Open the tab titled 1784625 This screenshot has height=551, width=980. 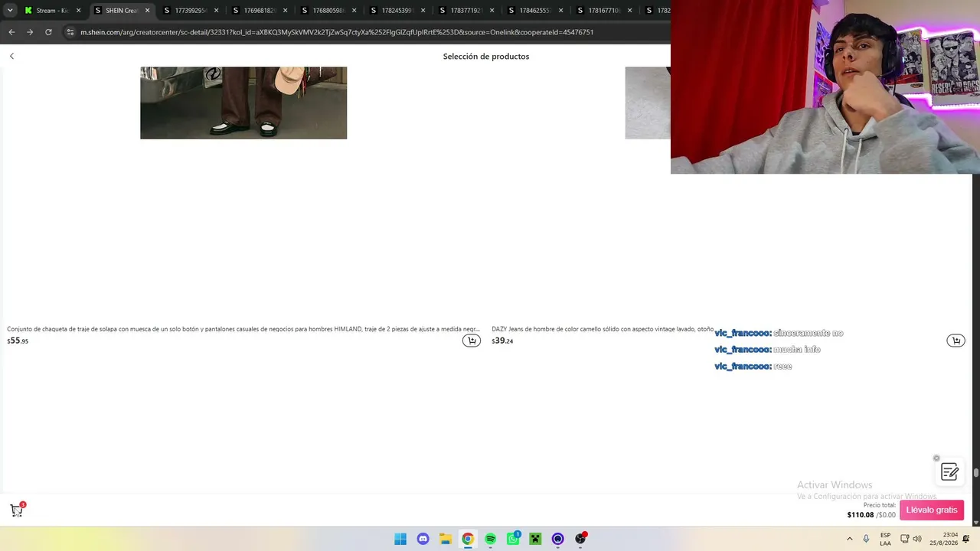click(x=534, y=11)
